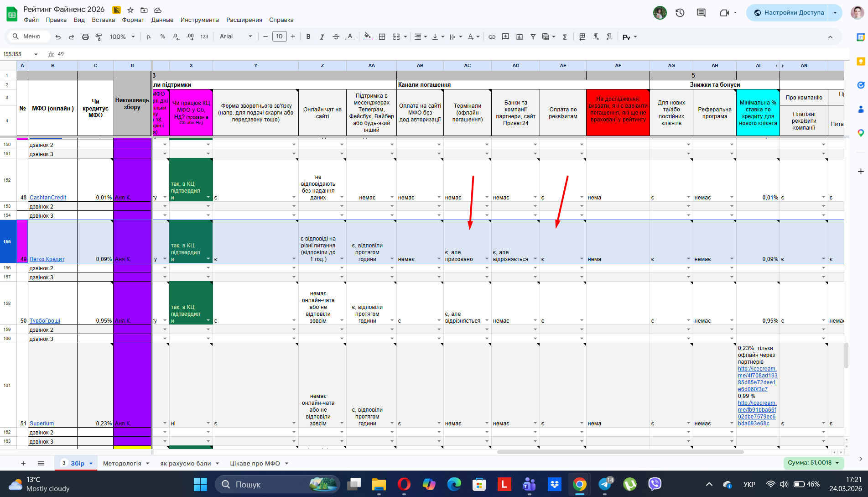Undo the last action
The image size is (868, 497).
(58, 37)
